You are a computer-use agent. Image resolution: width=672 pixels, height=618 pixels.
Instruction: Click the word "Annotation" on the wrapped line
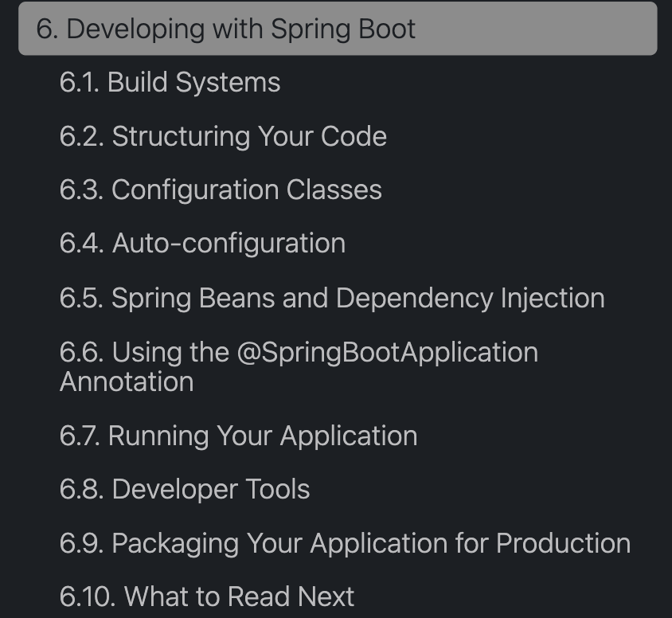point(127,382)
